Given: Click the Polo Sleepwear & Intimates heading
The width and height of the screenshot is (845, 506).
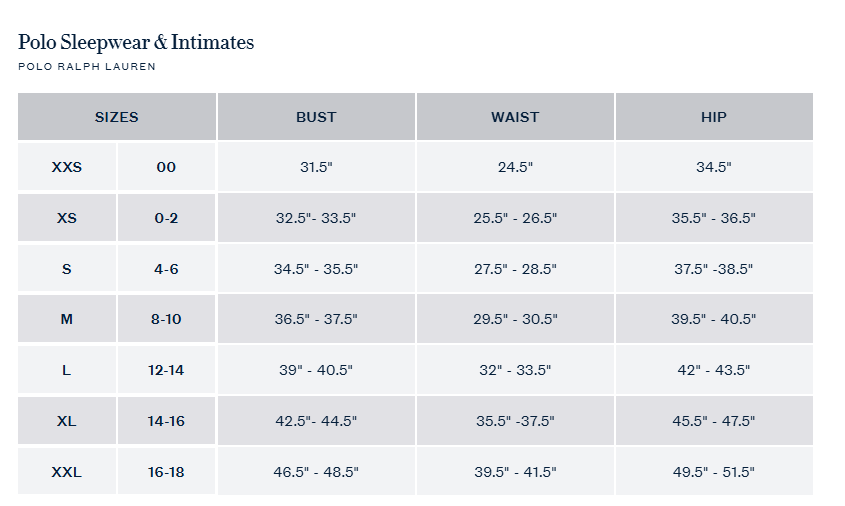Looking at the screenshot, I should point(136,42).
